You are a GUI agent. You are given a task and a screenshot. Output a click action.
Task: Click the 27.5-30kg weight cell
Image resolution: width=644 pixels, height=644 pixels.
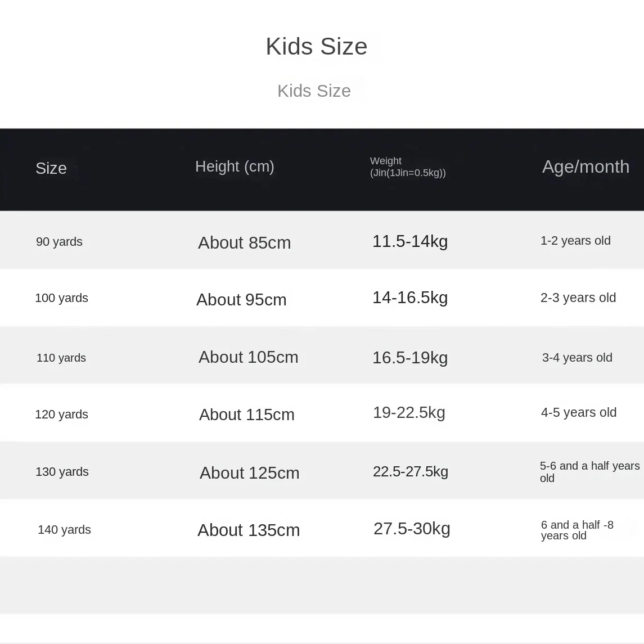point(412,529)
